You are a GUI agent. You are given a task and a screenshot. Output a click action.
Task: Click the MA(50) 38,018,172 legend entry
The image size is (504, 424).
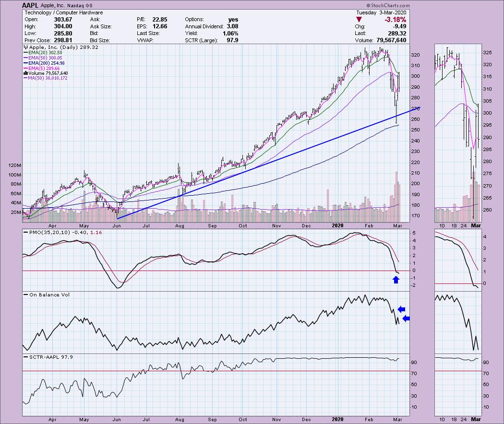coord(45,78)
